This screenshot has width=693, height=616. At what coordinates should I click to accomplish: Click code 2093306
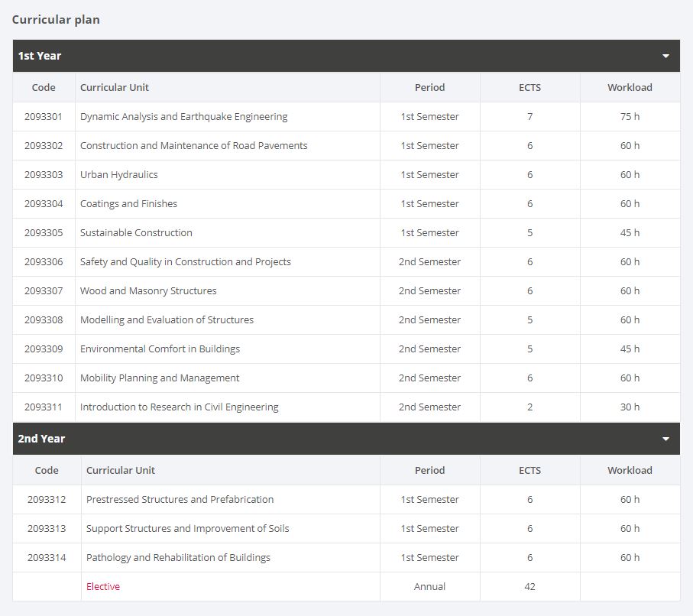pos(44,262)
